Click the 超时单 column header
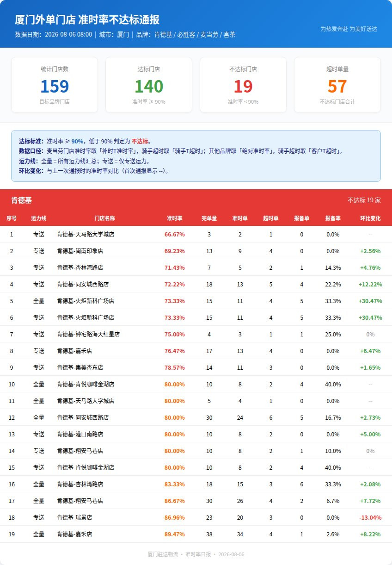This screenshot has width=392, height=565. [271, 218]
